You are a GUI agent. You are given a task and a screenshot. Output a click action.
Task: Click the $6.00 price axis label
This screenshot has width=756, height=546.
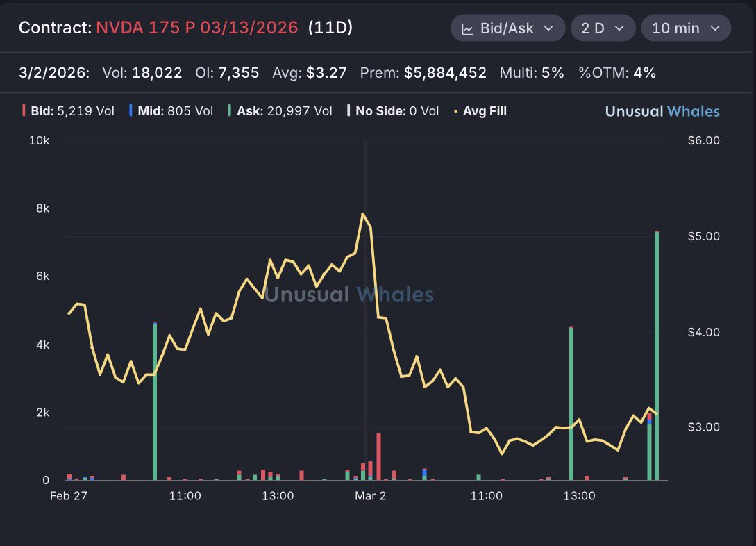(703, 140)
